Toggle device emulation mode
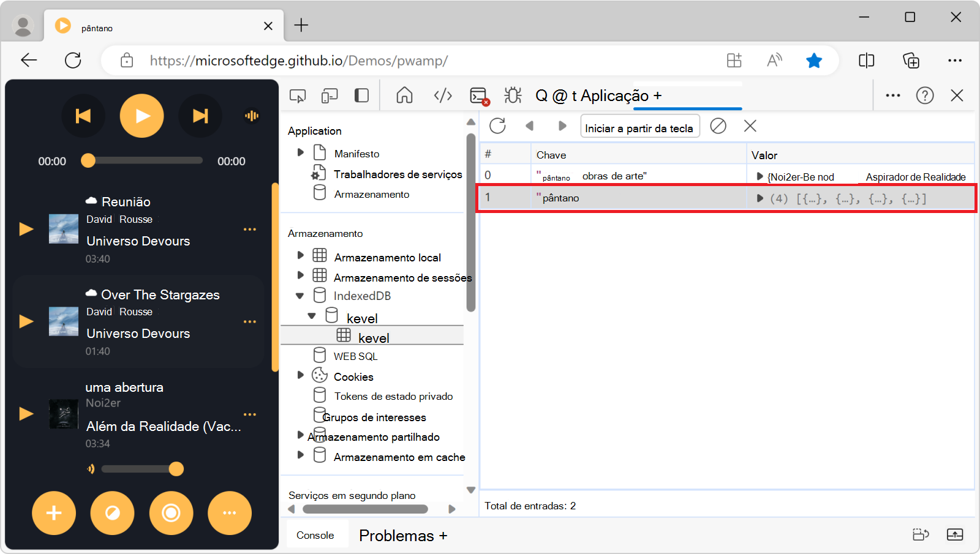Screen dimensions: 980x554 click(x=330, y=95)
